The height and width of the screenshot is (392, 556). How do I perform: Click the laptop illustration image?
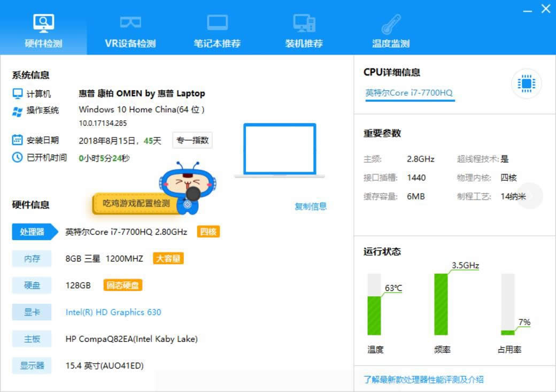click(x=280, y=150)
